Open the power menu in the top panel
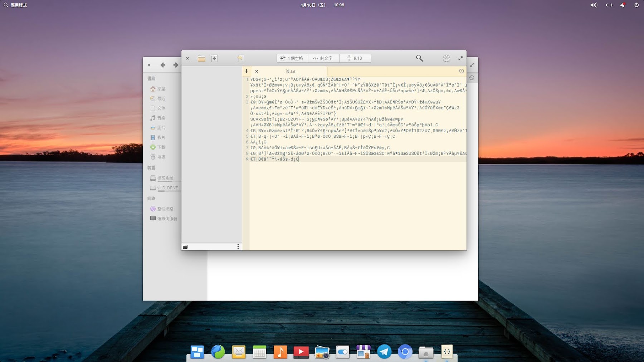This screenshot has width=644, height=362. click(x=636, y=5)
